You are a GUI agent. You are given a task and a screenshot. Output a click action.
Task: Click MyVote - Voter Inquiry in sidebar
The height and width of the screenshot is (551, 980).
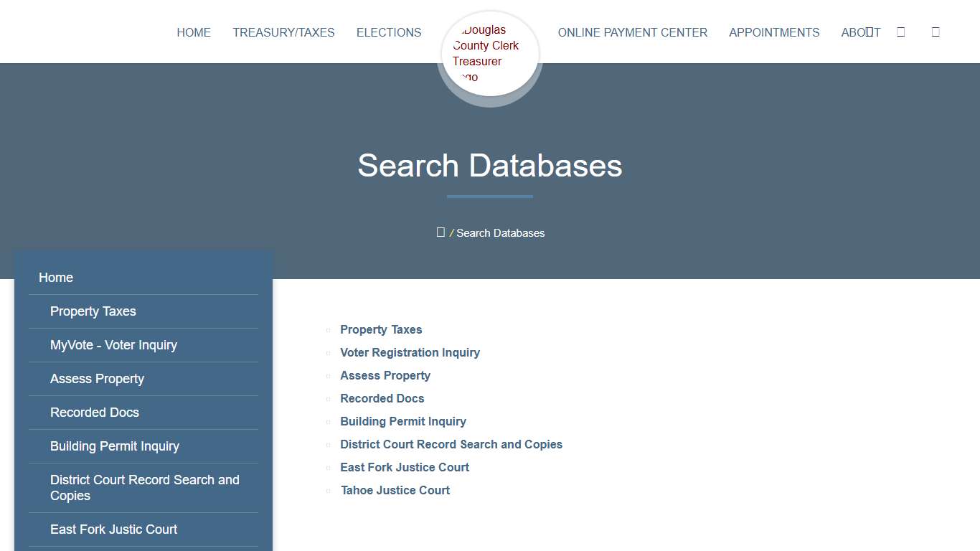[113, 345]
